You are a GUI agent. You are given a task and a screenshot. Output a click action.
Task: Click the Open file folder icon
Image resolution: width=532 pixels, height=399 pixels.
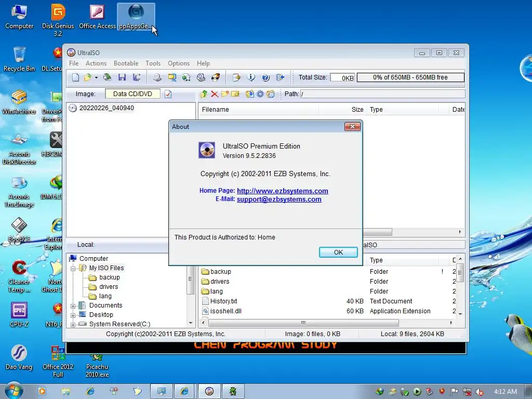coord(87,78)
